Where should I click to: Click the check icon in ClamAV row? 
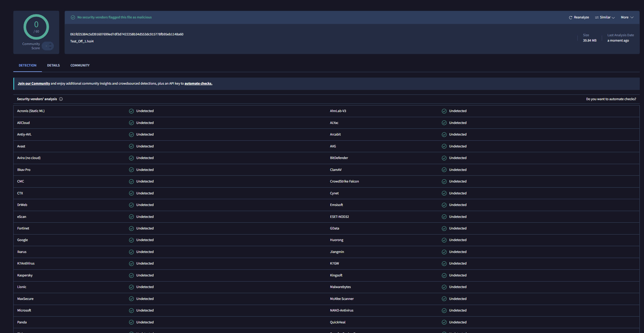444,170
